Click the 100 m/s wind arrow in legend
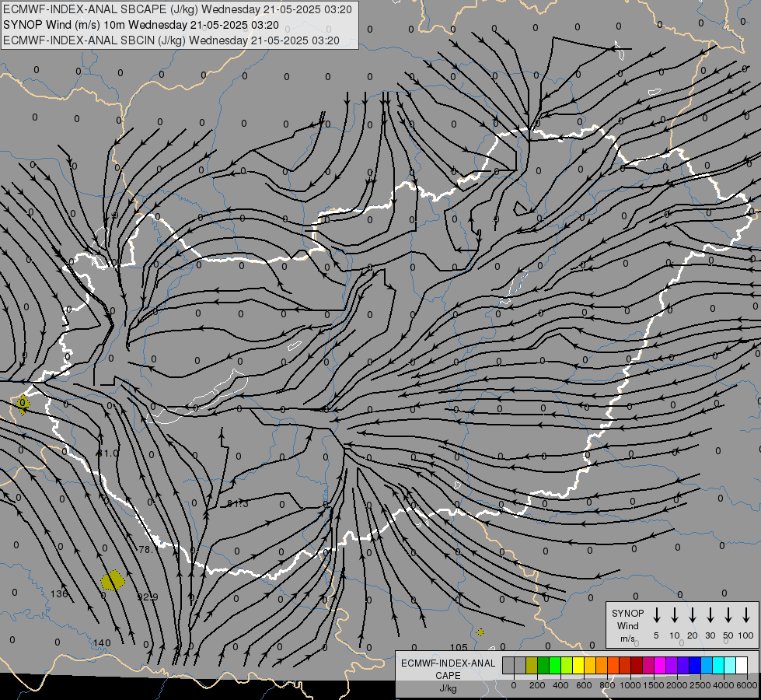Viewport: 761px width, 700px height. pos(746,615)
